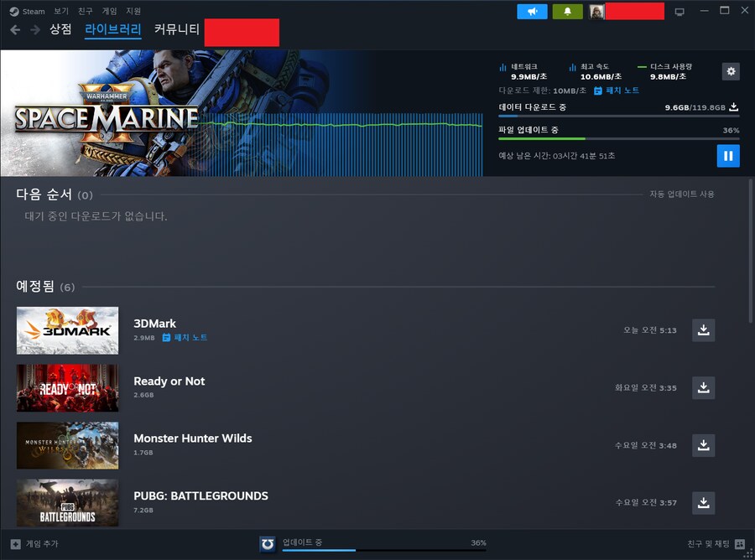
Task: Click the download throughput graph
Action: [x=341, y=144]
